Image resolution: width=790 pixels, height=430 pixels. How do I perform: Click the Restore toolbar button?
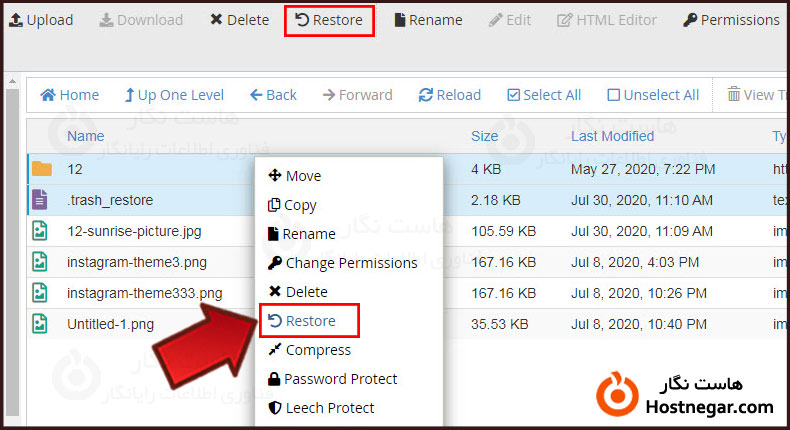pyautogui.click(x=329, y=20)
